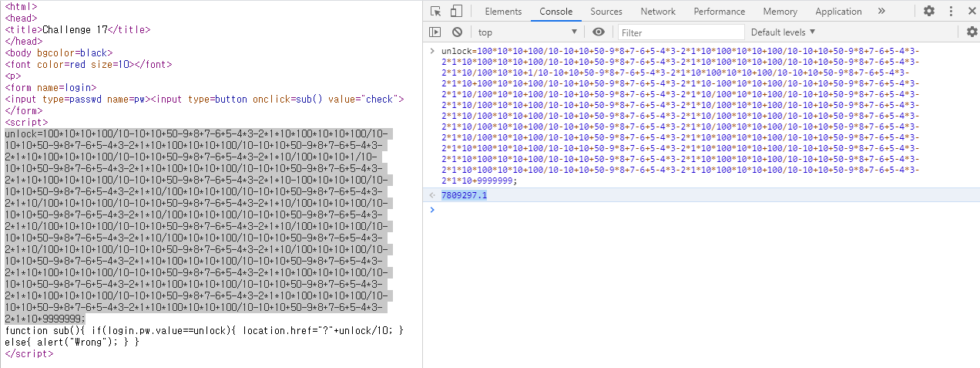Click the highlighted unlock expression in source
This screenshot has height=368, width=980.
click(199, 226)
